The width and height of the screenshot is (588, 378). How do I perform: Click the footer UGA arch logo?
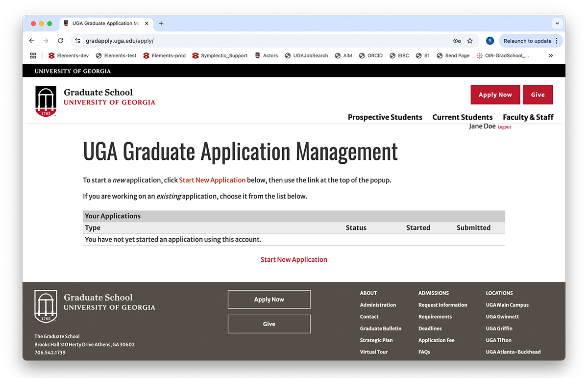pos(46,306)
